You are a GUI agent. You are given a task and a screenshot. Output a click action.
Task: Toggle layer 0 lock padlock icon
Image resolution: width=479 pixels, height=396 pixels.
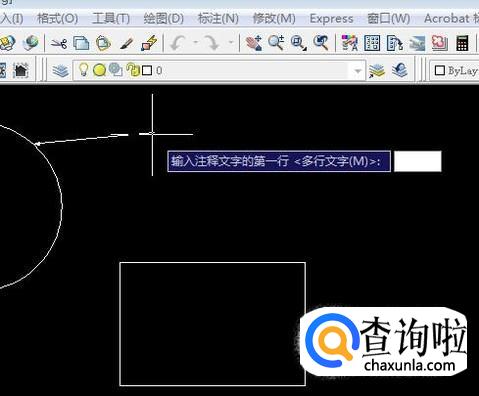pyautogui.click(x=133, y=70)
